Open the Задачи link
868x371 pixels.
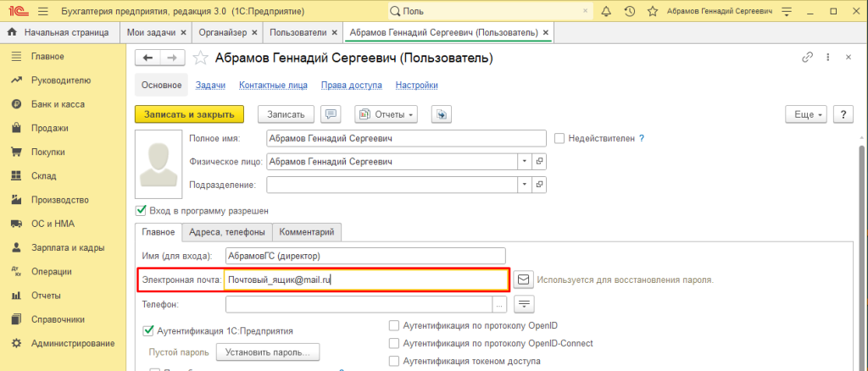coord(210,86)
